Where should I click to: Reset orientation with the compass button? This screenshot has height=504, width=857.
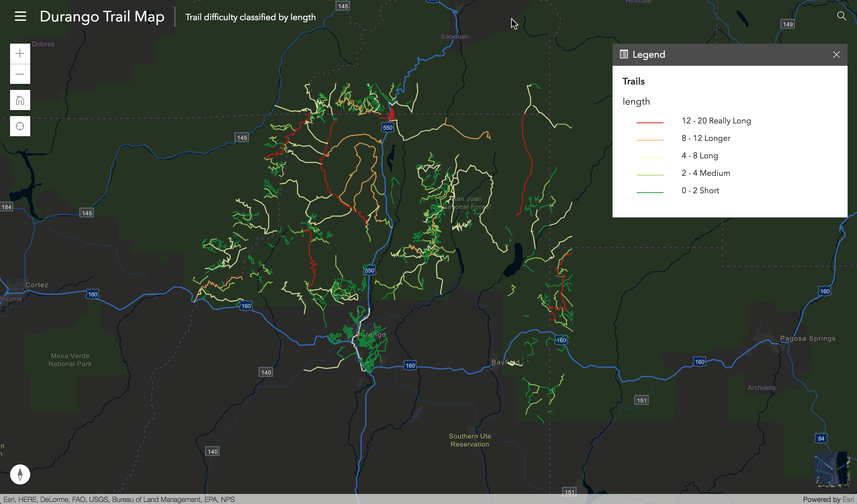tap(20, 474)
